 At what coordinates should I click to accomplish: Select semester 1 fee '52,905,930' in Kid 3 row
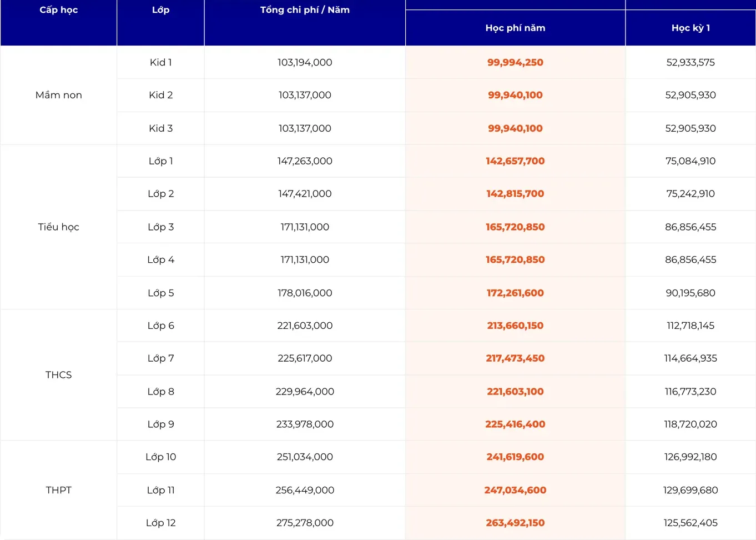pyautogui.click(x=691, y=128)
